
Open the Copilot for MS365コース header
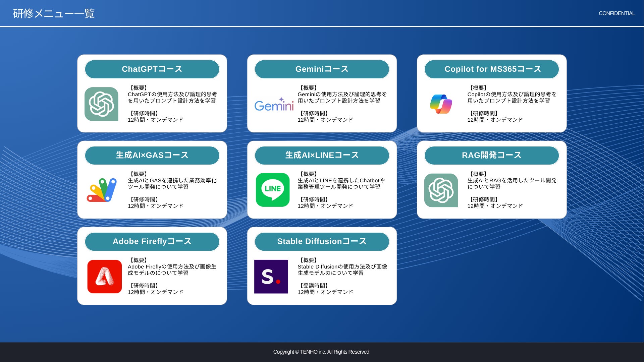click(491, 69)
